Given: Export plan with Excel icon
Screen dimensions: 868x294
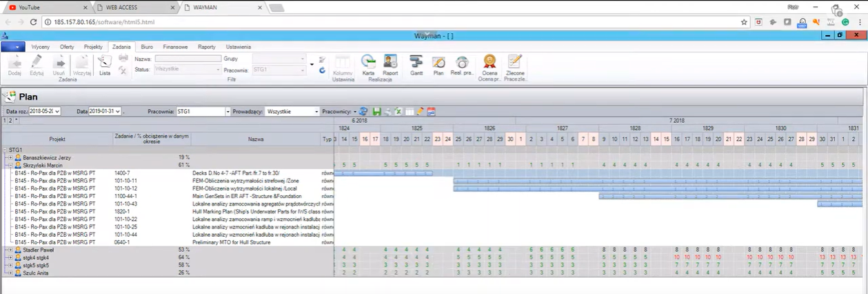Looking at the screenshot, I should pos(398,111).
